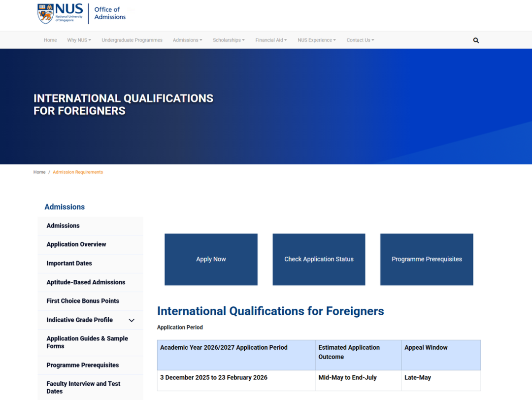Click the search magnifier icon
532x400 pixels.
476,40
